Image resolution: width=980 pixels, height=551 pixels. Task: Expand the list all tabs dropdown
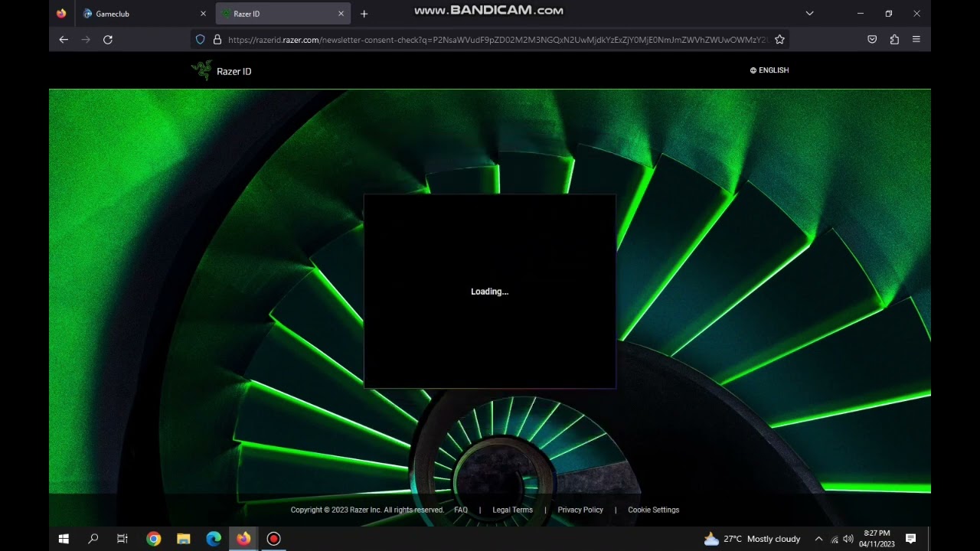[x=809, y=14]
